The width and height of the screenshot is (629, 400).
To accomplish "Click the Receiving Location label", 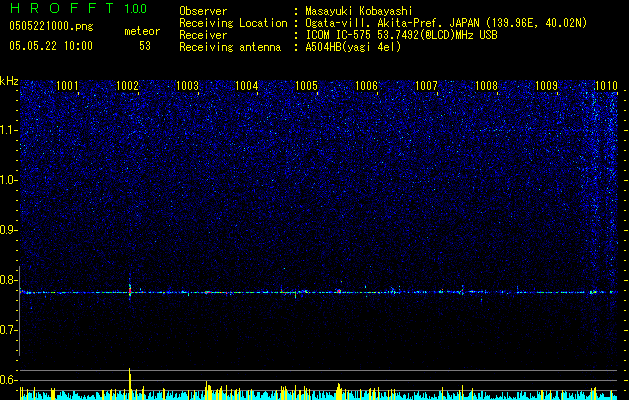I will [x=233, y=23].
